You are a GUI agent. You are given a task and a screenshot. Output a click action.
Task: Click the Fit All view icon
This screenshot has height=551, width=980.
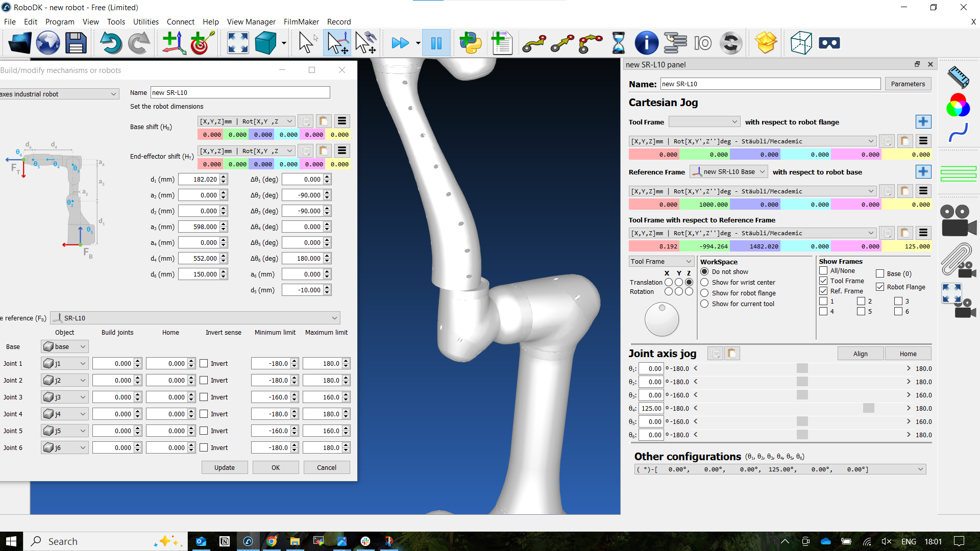[x=238, y=43]
